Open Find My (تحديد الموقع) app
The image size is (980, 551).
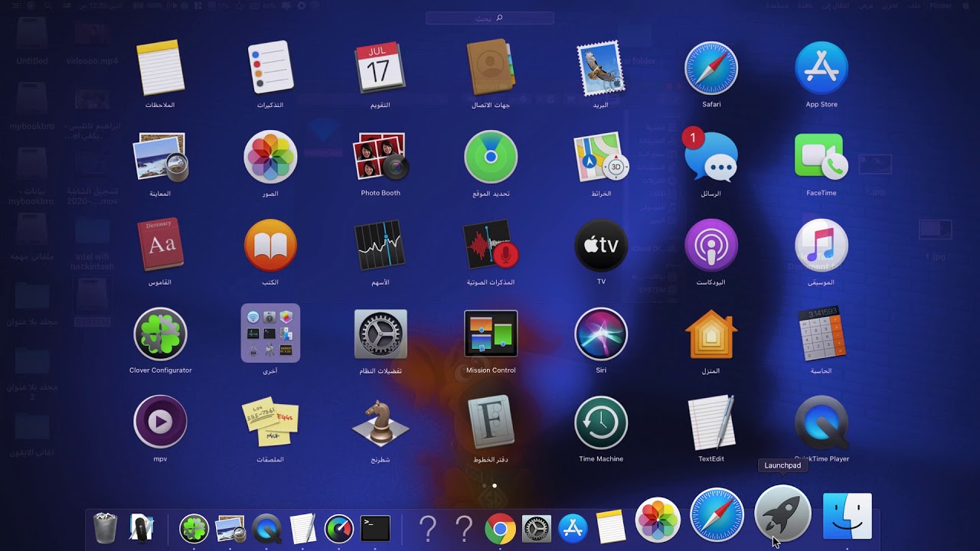(x=491, y=157)
